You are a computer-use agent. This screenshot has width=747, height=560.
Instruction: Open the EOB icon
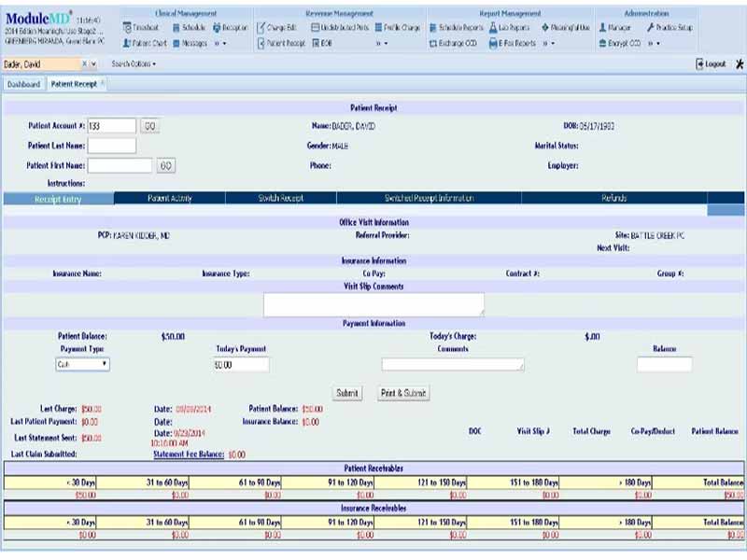316,43
